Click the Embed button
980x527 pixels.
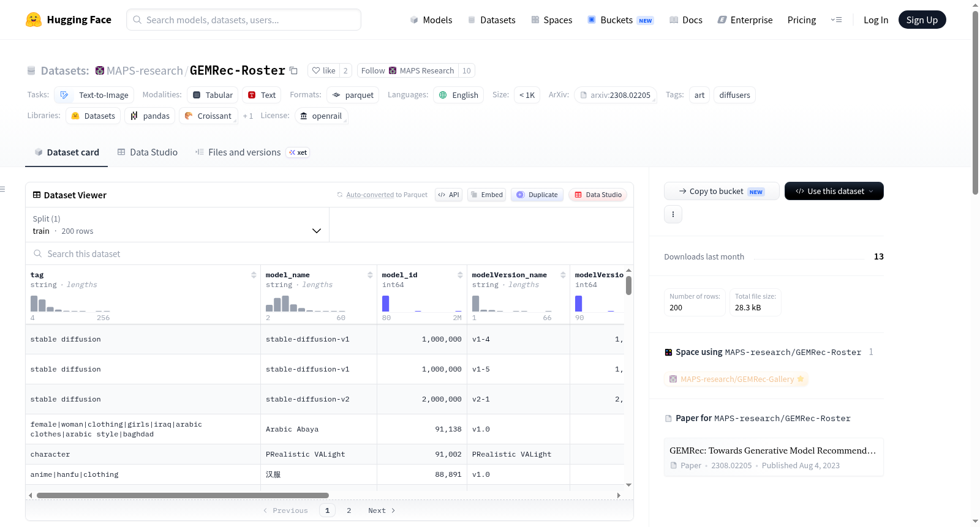(x=486, y=195)
